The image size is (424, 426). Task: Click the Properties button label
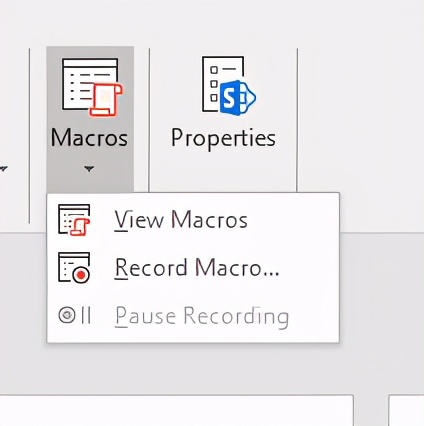(x=223, y=139)
